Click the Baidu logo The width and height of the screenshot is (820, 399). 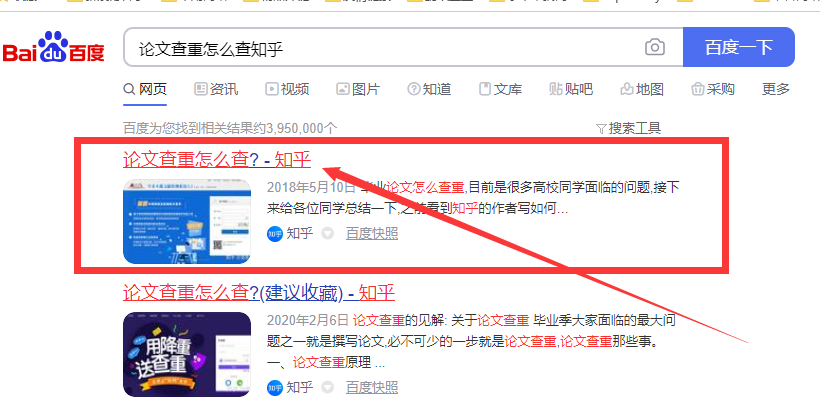[x=53, y=48]
